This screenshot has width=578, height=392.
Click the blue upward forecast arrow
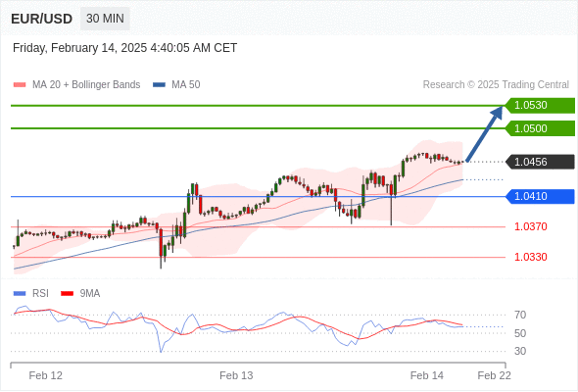484,133
